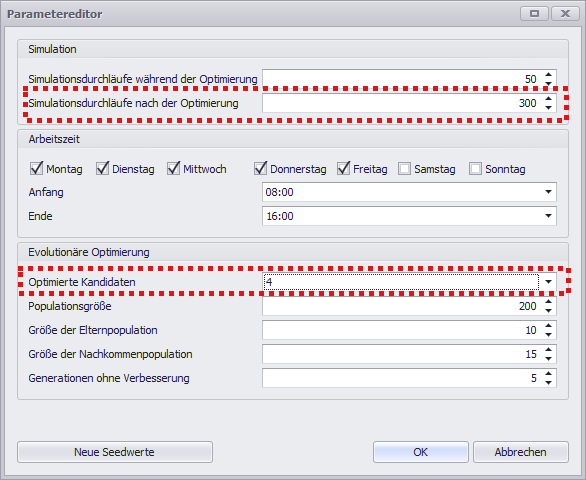Image resolution: width=586 pixels, height=480 pixels.
Task: Expand the Optimierte Kandidaten dropdown
Action: click(x=548, y=282)
